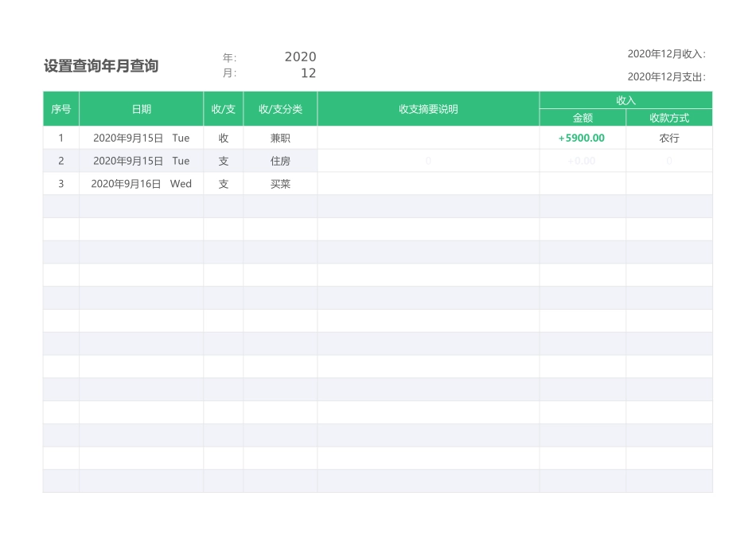
Task: Click the 序号 column header
Action: tap(60, 109)
